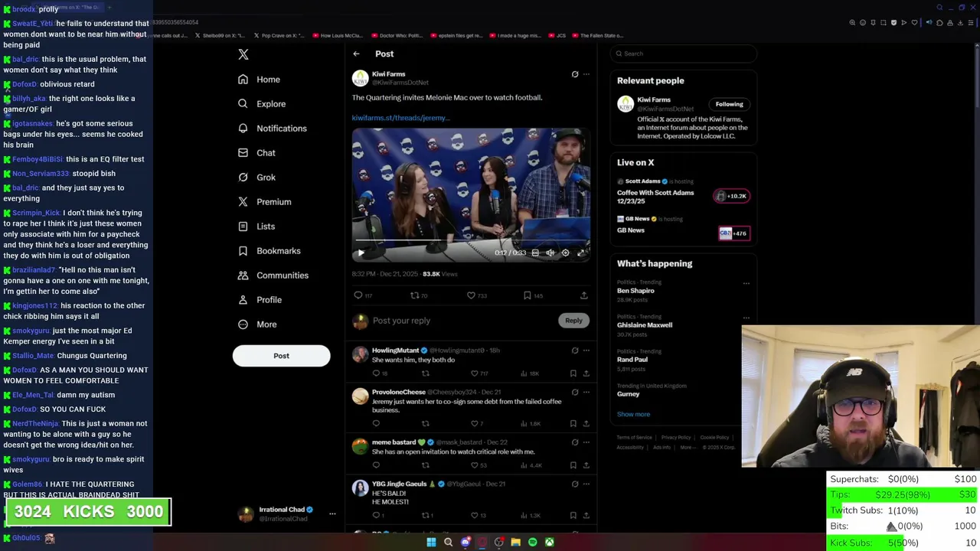
Task: Mute the video volume
Action: (550, 253)
